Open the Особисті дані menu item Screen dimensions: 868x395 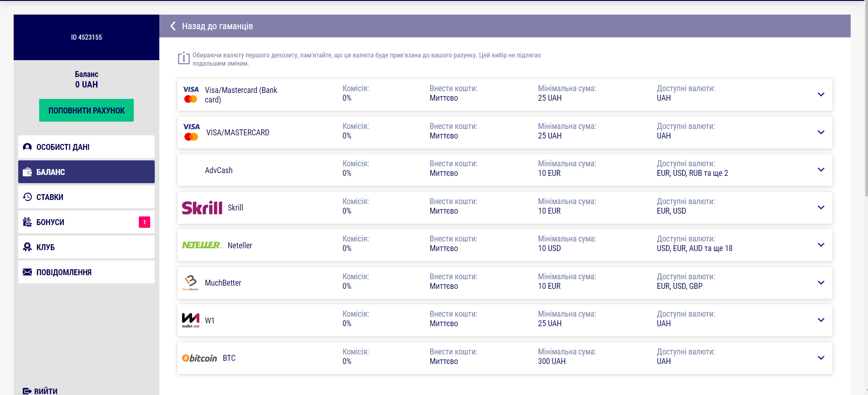pyautogui.click(x=86, y=147)
